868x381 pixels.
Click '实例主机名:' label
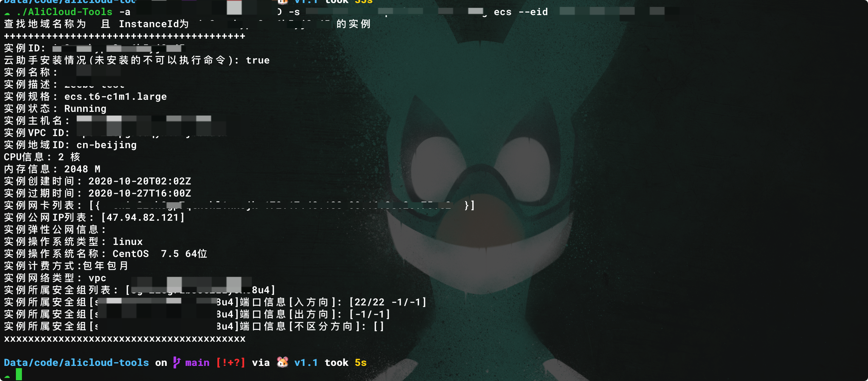[37, 121]
